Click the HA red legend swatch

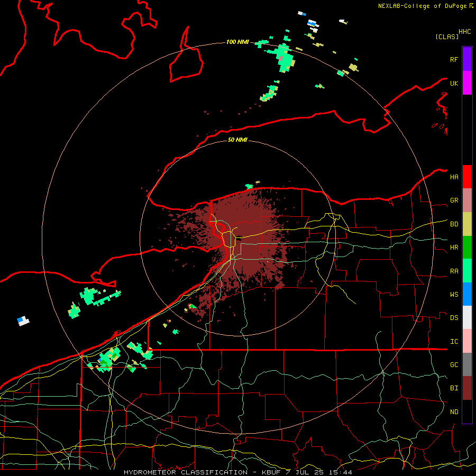467,177
